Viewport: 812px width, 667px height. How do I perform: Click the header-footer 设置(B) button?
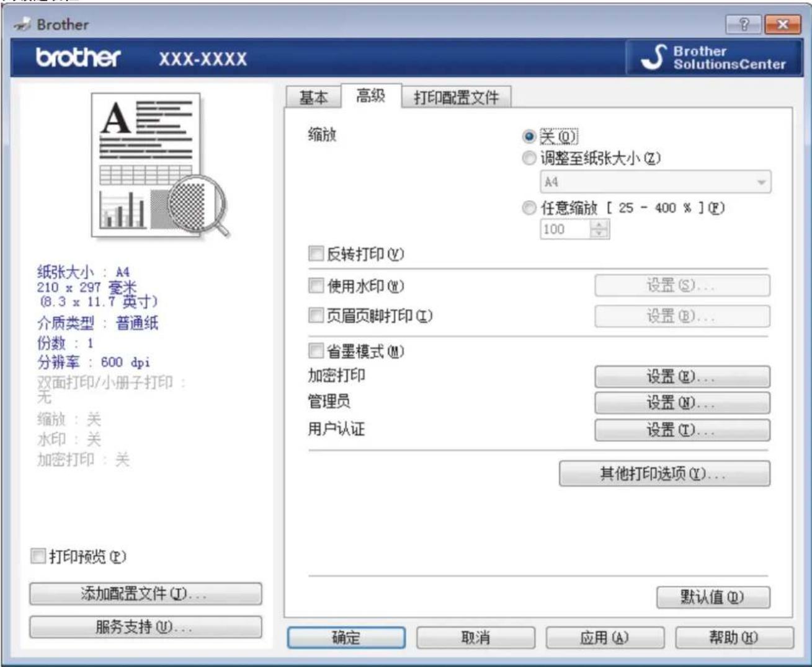682,316
